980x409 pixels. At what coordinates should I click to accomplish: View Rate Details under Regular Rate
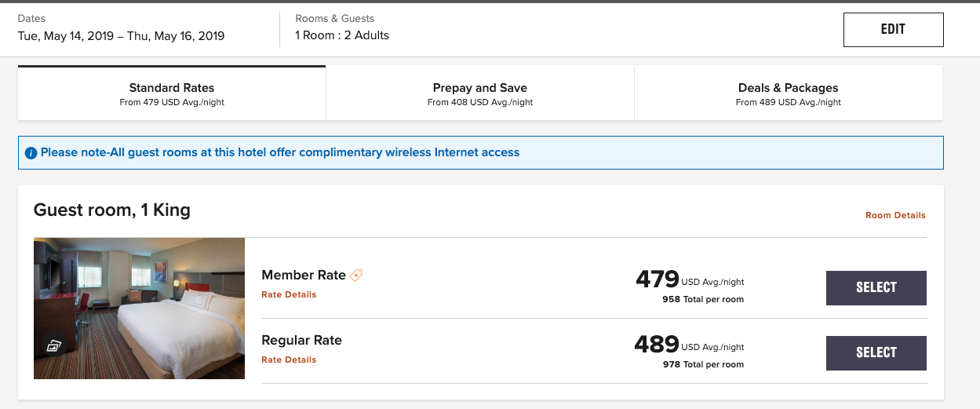pyautogui.click(x=289, y=360)
